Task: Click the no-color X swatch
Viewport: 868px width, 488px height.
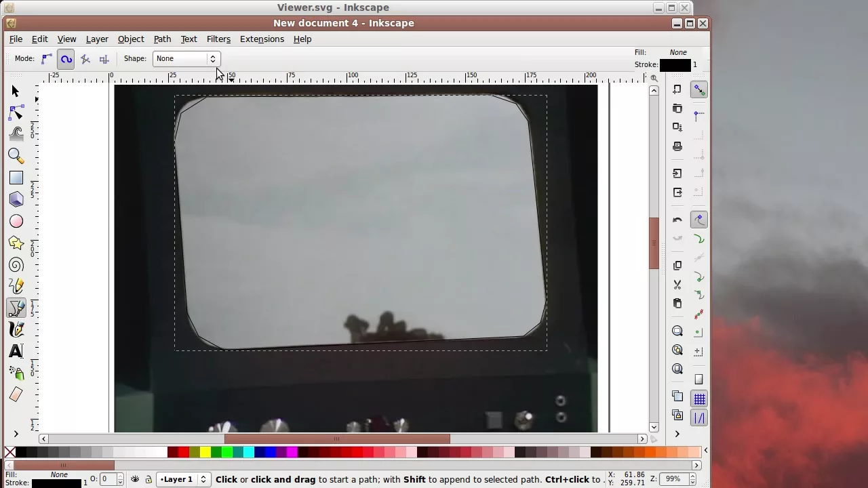Action: [x=10, y=452]
